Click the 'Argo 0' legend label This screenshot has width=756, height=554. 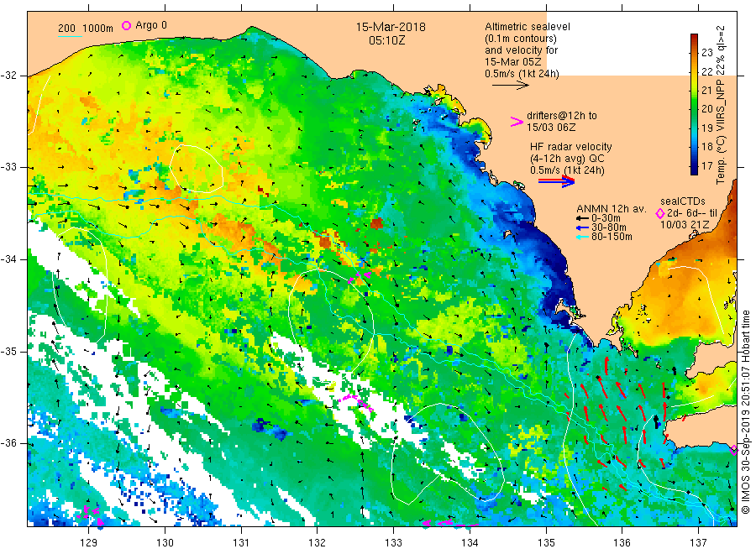point(151,25)
